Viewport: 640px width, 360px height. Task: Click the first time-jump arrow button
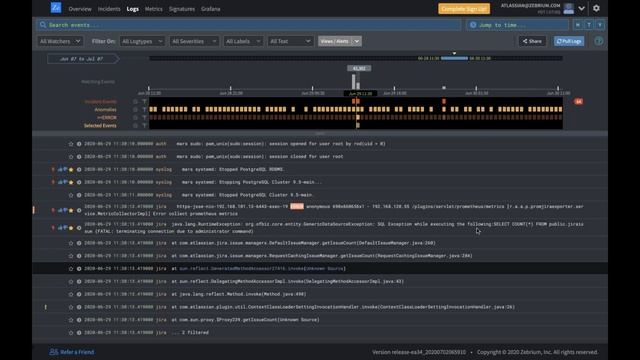coord(578,25)
